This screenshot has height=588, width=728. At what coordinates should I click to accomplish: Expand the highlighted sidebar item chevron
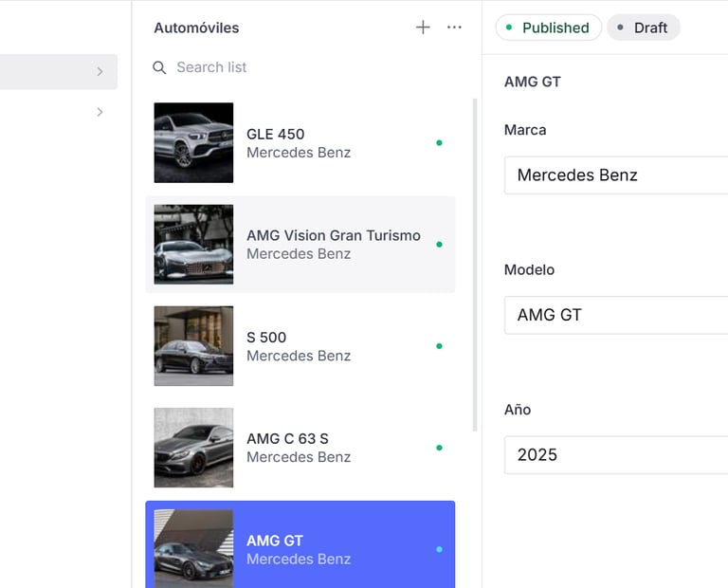(x=100, y=71)
